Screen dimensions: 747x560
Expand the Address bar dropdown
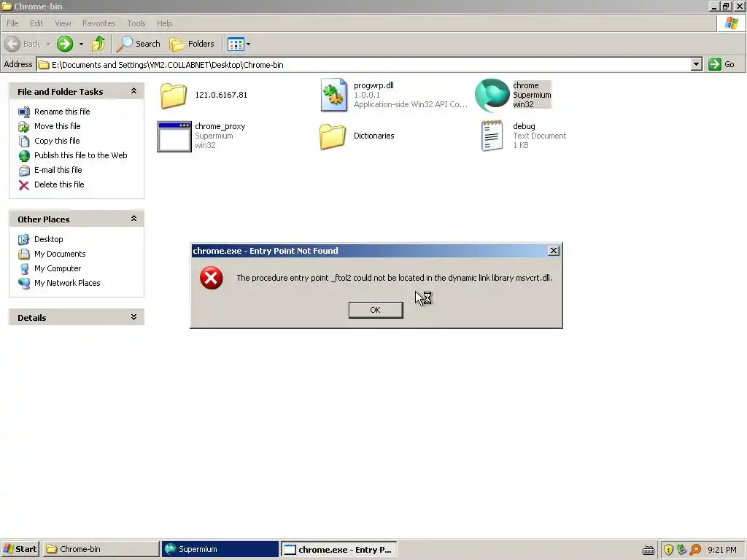pyautogui.click(x=696, y=64)
